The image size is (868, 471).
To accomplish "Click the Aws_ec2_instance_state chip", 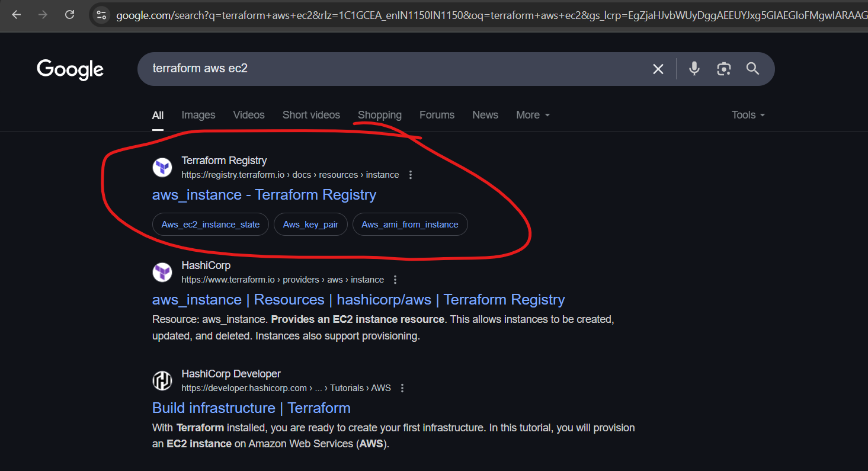I will point(210,225).
